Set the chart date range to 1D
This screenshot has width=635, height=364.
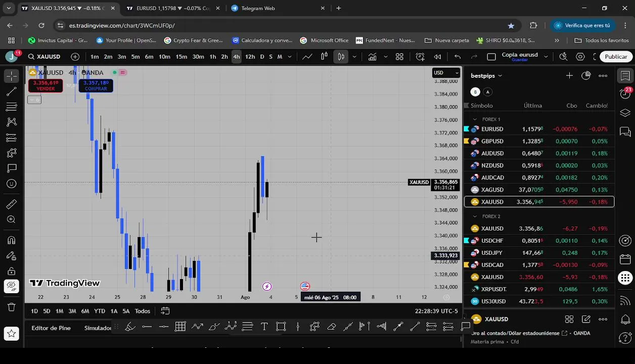[34, 311]
